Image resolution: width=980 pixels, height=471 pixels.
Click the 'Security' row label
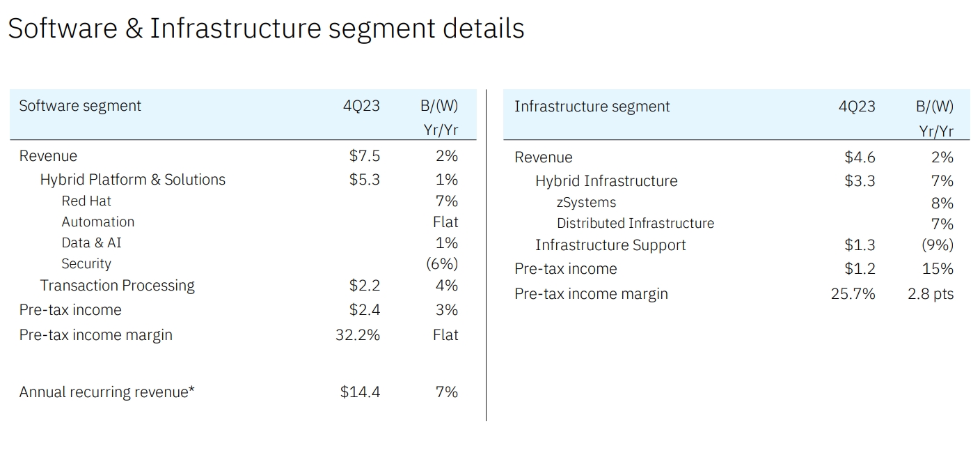(86, 264)
